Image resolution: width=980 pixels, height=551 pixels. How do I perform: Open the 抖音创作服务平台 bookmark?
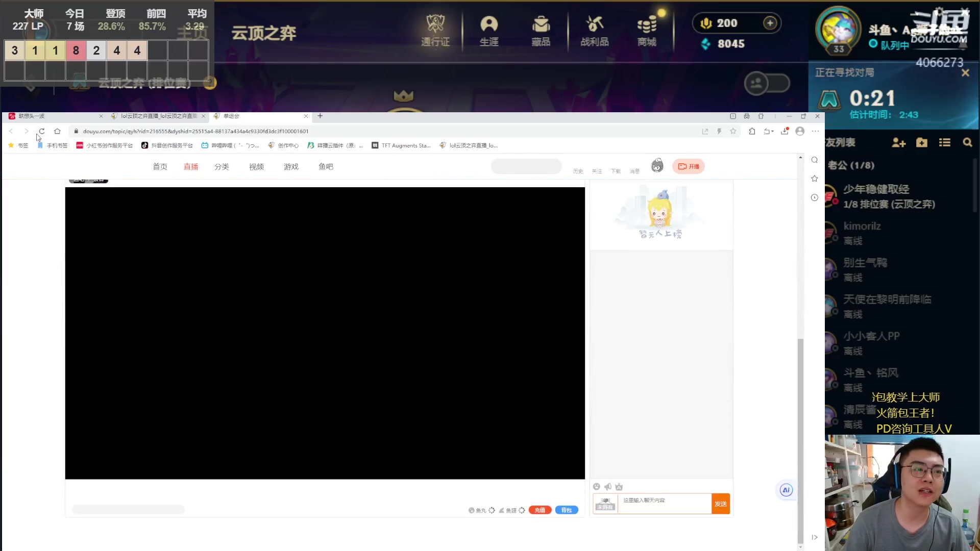click(167, 145)
